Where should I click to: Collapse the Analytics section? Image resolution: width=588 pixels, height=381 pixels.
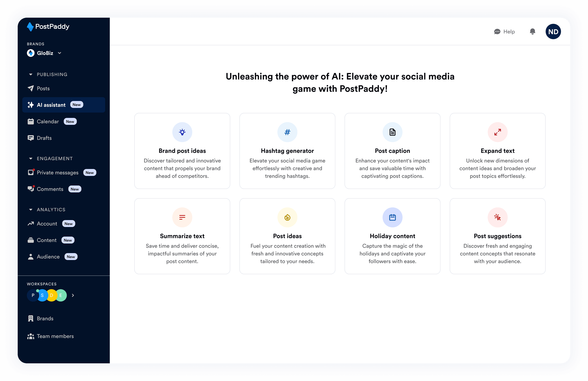(31, 210)
